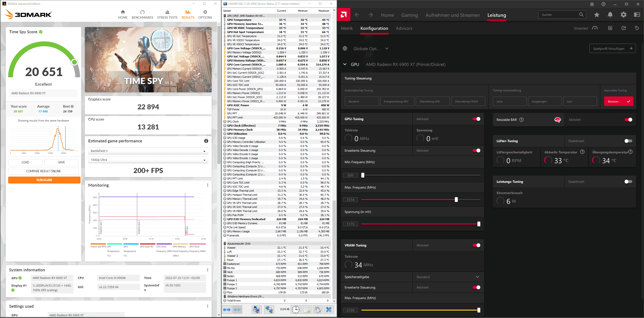Open the AMD favorites star icon
This screenshot has width=644, height=318.
(597, 15)
